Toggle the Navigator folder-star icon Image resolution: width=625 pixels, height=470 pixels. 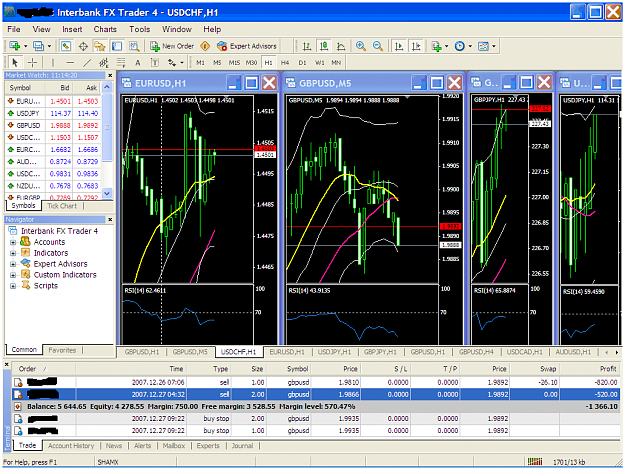point(99,46)
